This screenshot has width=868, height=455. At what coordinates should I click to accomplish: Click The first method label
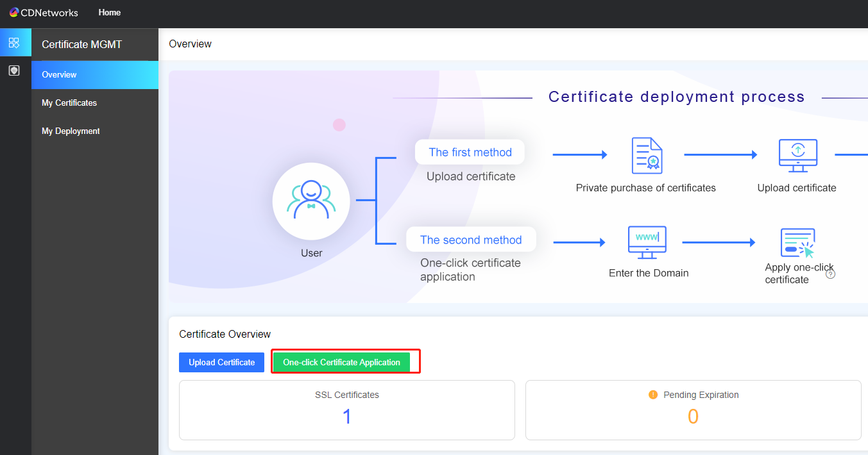coord(470,153)
